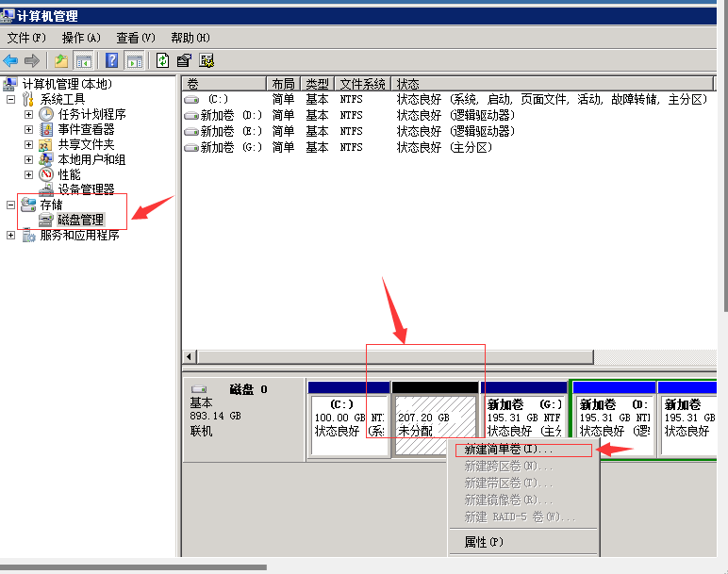Open Help via blue question mark icon

pyautogui.click(x=112, y=60)
